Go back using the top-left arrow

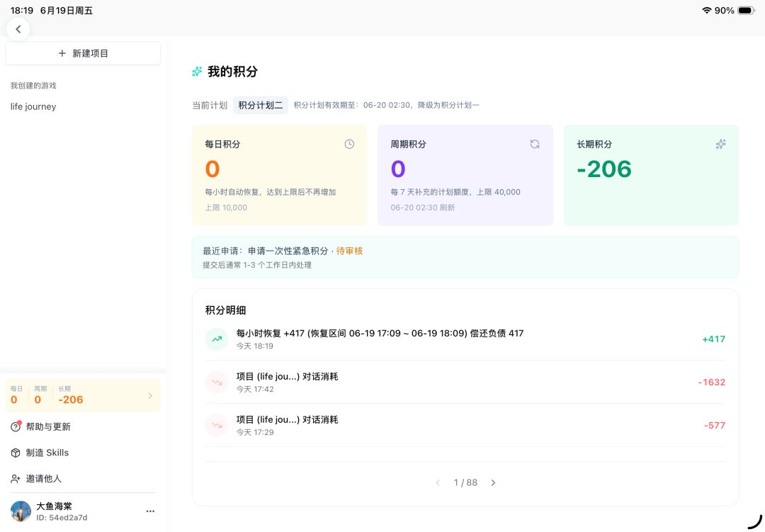point(18,29)
